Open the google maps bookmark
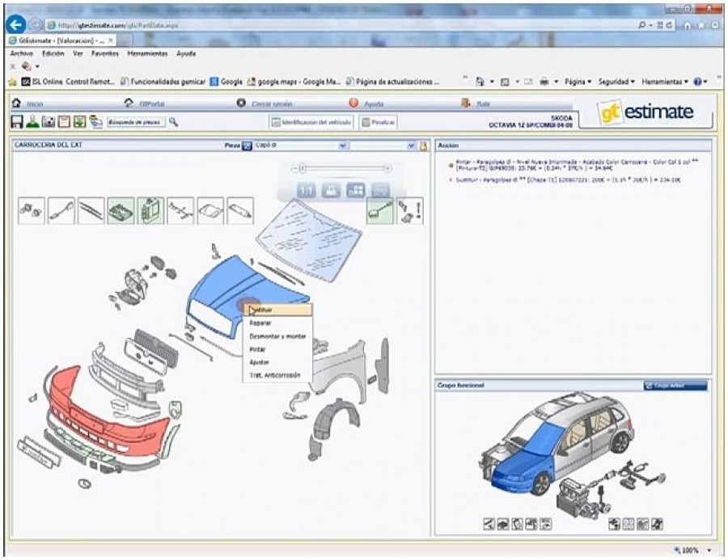 tap(294, 82)
